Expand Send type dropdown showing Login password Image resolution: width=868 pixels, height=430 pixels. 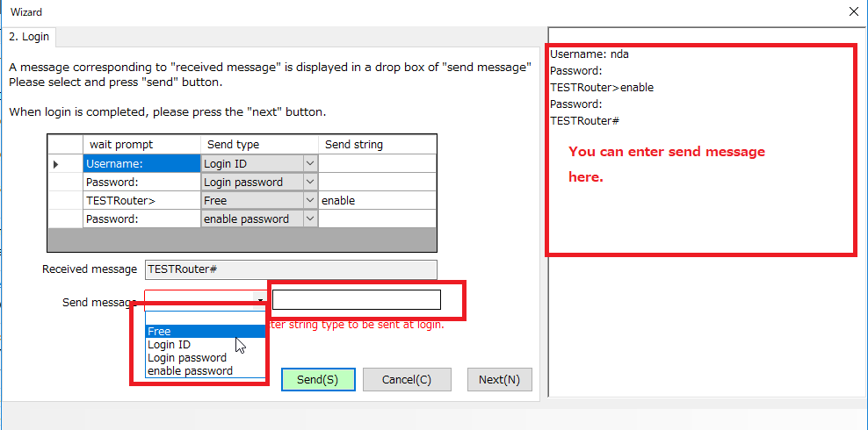coord(309,183)
